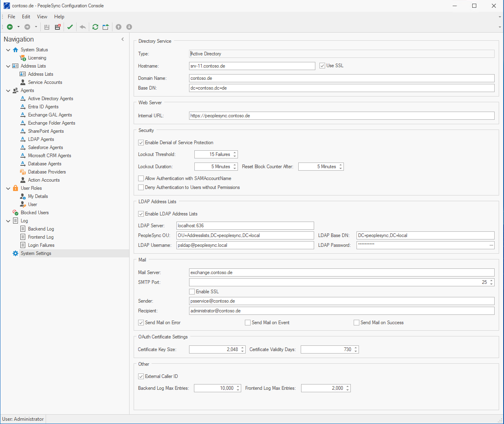
Task: Click Reset Block Counter After spinner arrows
Action: point(341,167)
